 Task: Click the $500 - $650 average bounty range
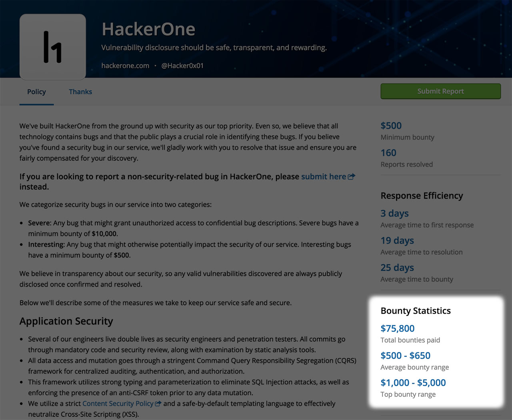pos(405,356)
